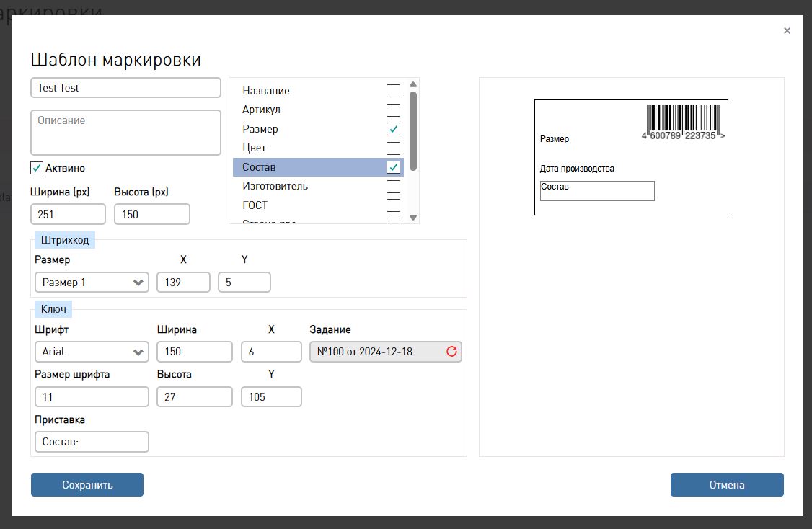Click the Состав box in the label preview
The image size is (812, 529).
coord(597,190)
